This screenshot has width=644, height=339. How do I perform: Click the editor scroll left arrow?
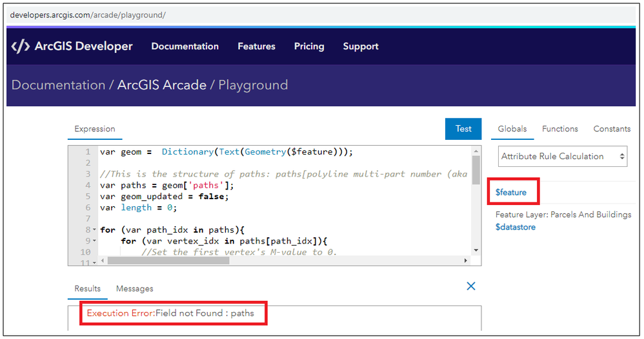102,260
